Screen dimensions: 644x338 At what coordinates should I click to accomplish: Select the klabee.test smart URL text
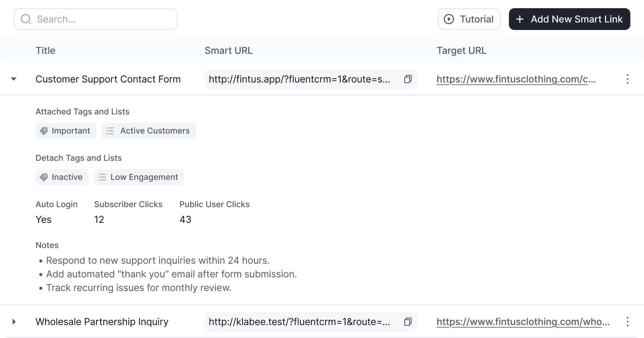(x=299, y=322)
